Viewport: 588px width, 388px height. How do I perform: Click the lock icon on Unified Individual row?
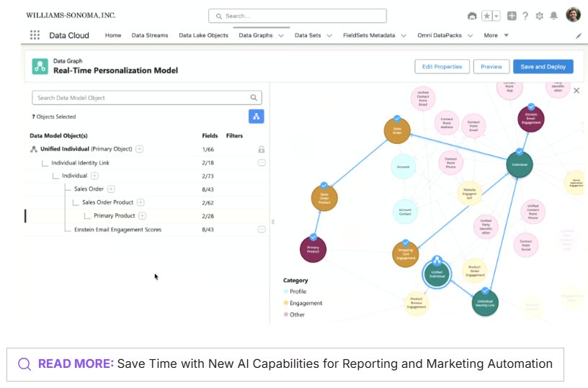[x=262, y=150]
